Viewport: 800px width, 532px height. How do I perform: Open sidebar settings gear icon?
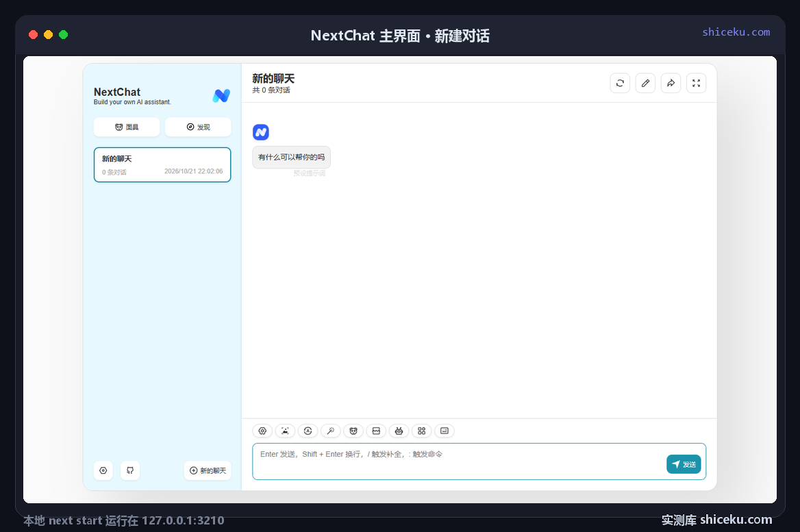point(103,470)
